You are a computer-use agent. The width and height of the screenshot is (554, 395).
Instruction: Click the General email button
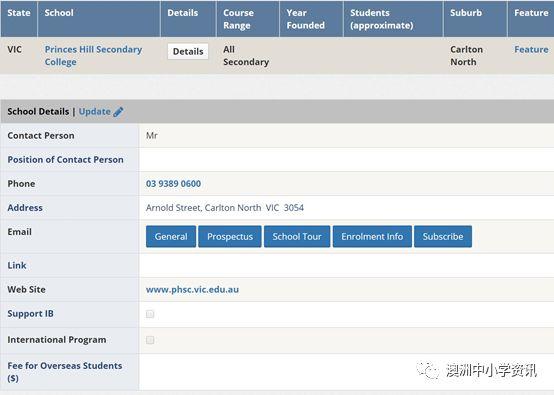point(171,236)
